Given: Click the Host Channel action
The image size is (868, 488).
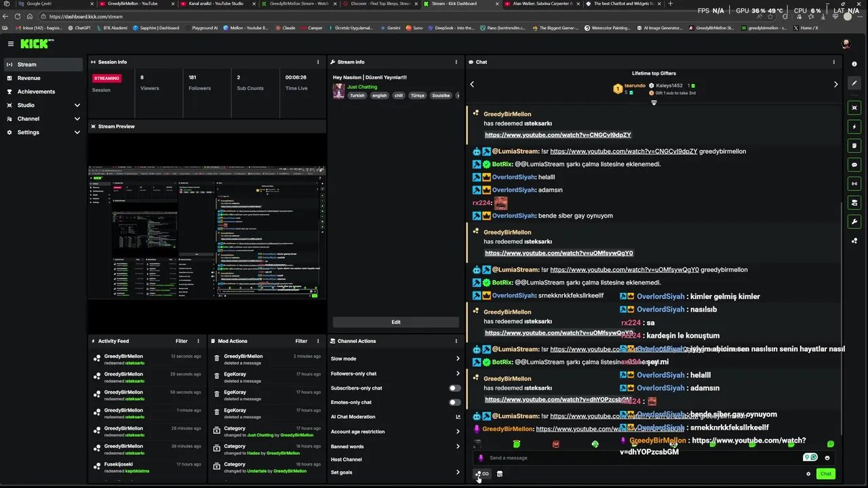Looking at the screenshot, I should (x=346, y=460).
